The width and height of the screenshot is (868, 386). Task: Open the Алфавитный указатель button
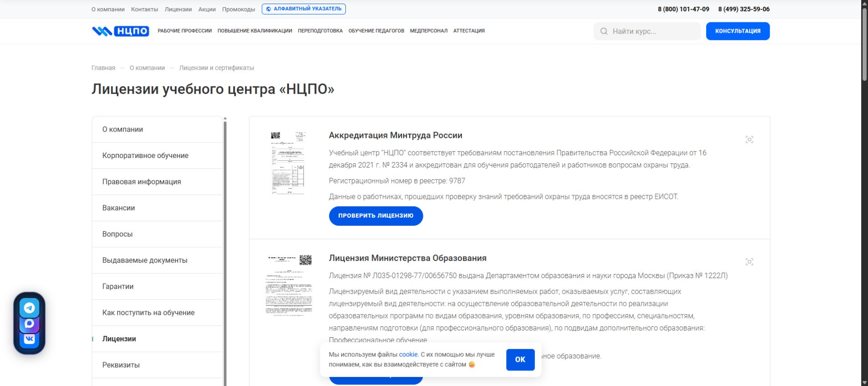(303, 9)
